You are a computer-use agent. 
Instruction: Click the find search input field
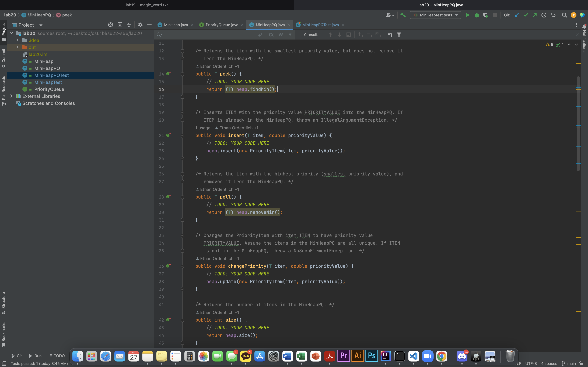(209, 35)
